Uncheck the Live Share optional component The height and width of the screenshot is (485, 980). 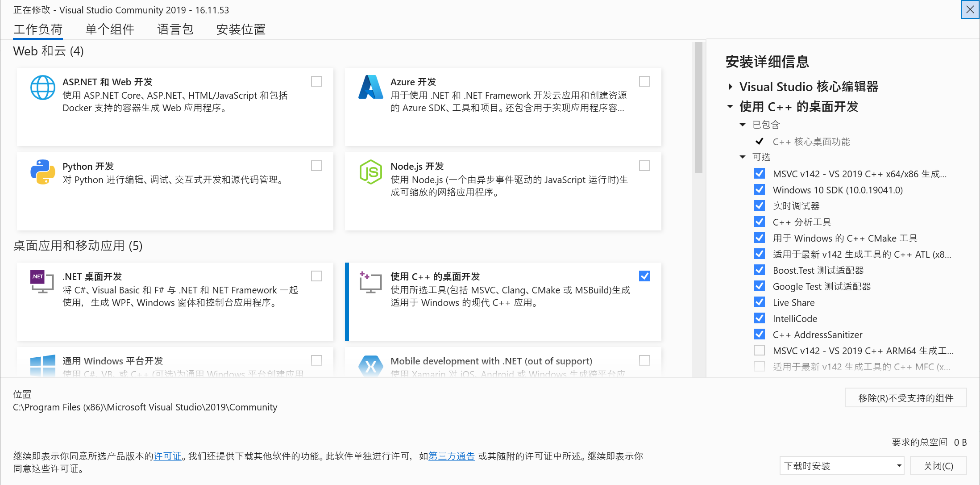pyautogui.click(x=759, y=302)
